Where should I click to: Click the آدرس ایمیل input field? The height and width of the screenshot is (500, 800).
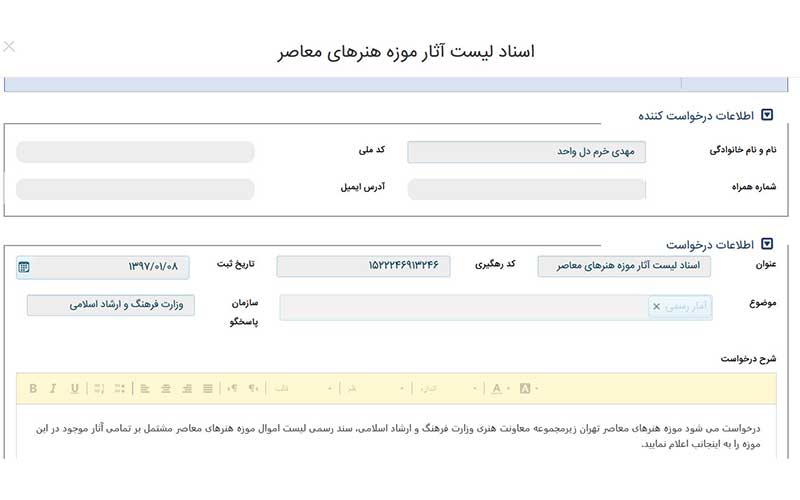click(x=135, y=189)
